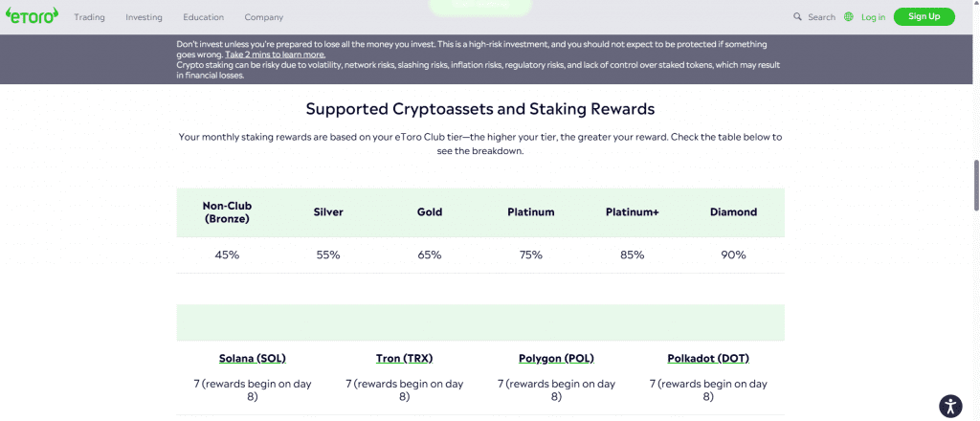Open the Tron (TRX) link
The height and width of the screenshot is (421, 980).
[404, 359]
